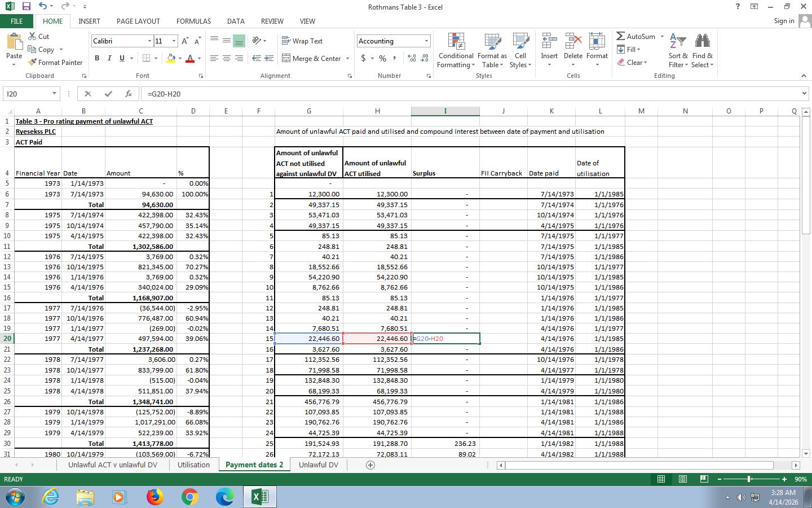Add a new sheet with the plus icon
812x508 pixels.
(x=370, y=465)
